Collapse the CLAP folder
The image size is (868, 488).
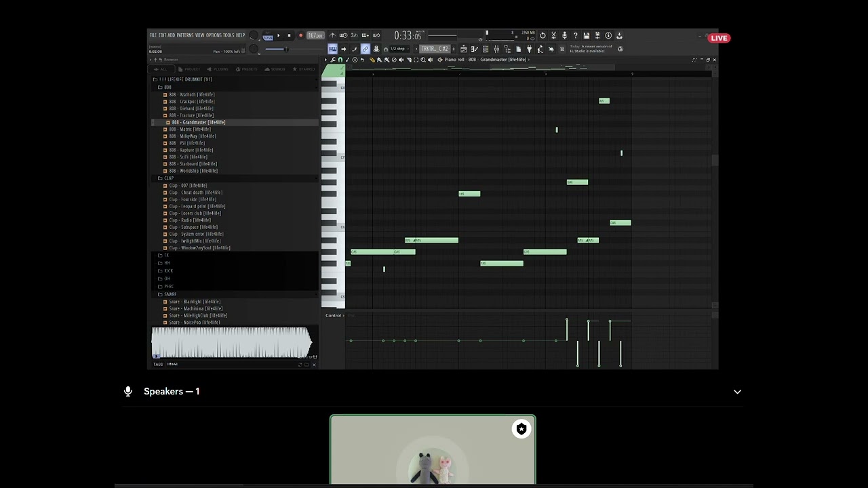pyautogui.click(x=166, y=178)
